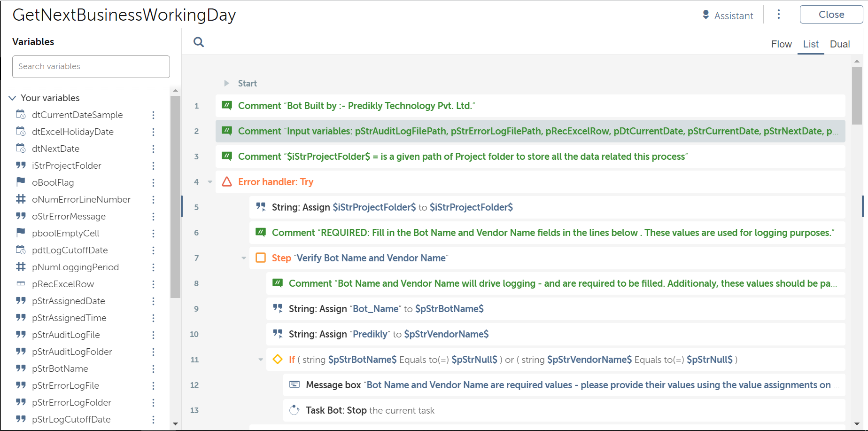The image size is (868, 431).
Task: Click the Search variables field
Action: [91, 67]
